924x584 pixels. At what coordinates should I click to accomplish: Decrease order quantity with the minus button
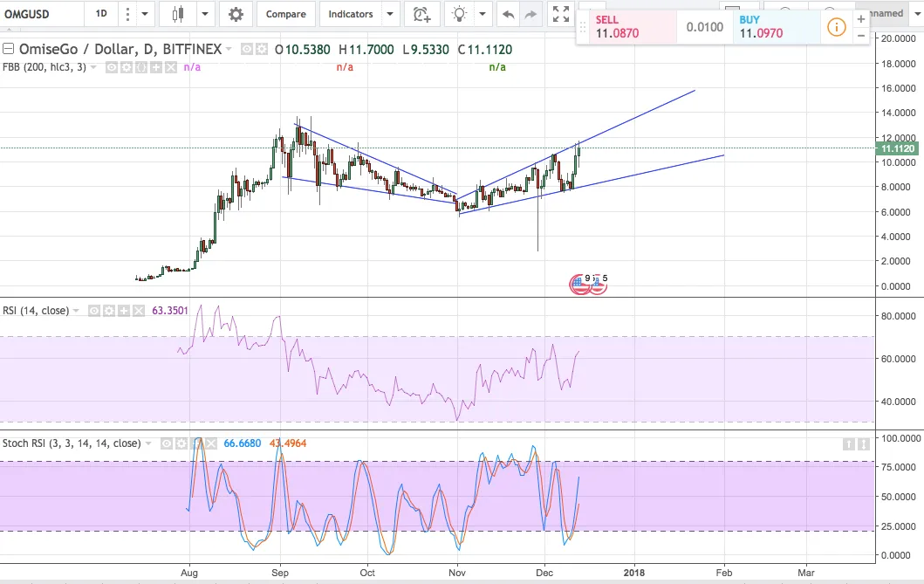[x=860, y=36]
